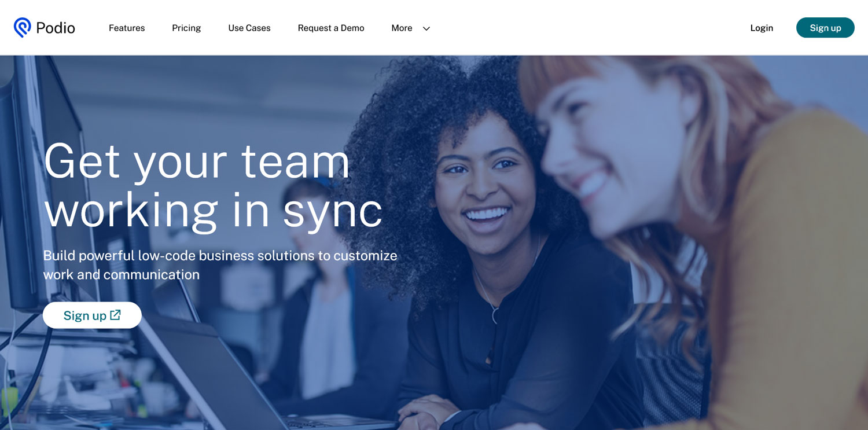Screen dimensions: 868x430
Task: Select Request a Demo link
Action: point(331,28)
